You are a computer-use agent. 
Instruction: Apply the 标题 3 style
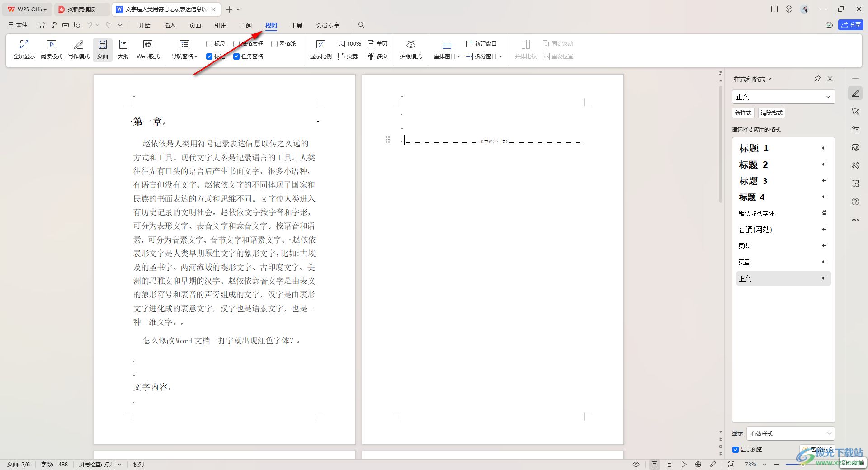tap(783, 181)
